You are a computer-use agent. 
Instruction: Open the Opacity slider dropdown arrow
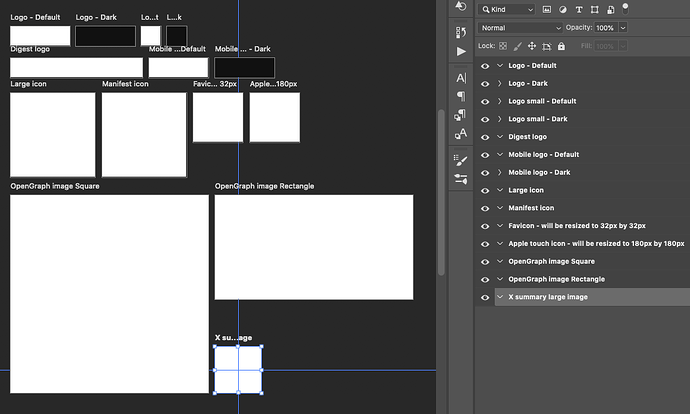pyautogui.click(x=623, y=28)
